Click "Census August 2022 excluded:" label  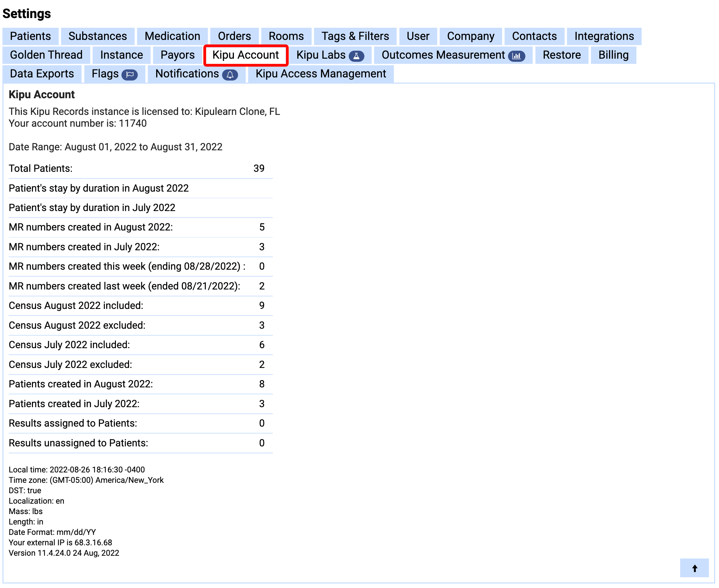coord(77,325)
